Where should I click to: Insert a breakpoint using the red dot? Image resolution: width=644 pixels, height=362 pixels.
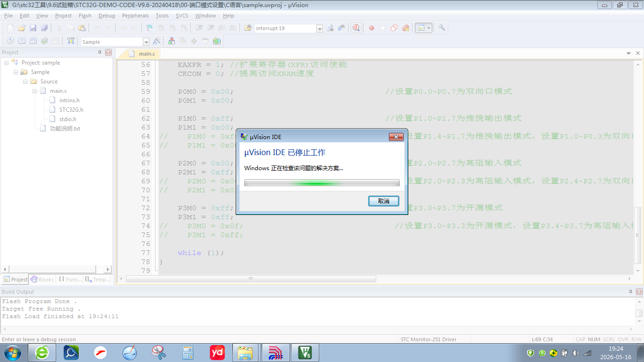(x=372, y=28)
